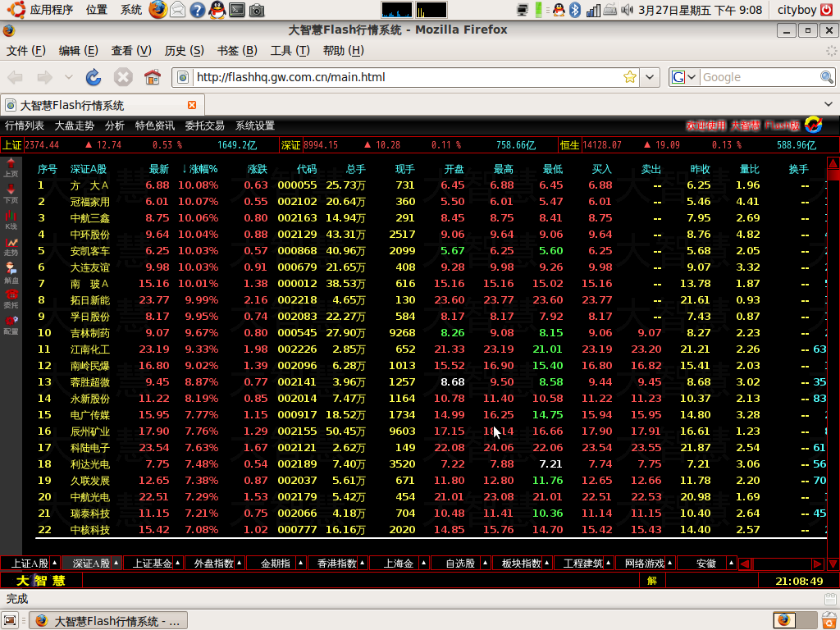Open the 委托交易 menu
This screenshot has height=630, width=840.
tap(204, 126)
